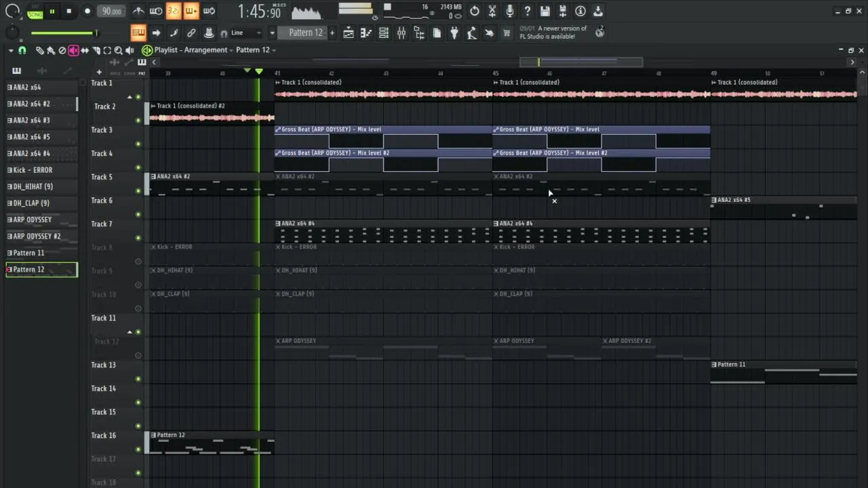This screenshot has width=868, height=488.
Task: Save project with the floppy disk icon
Action: coord(545,11)
